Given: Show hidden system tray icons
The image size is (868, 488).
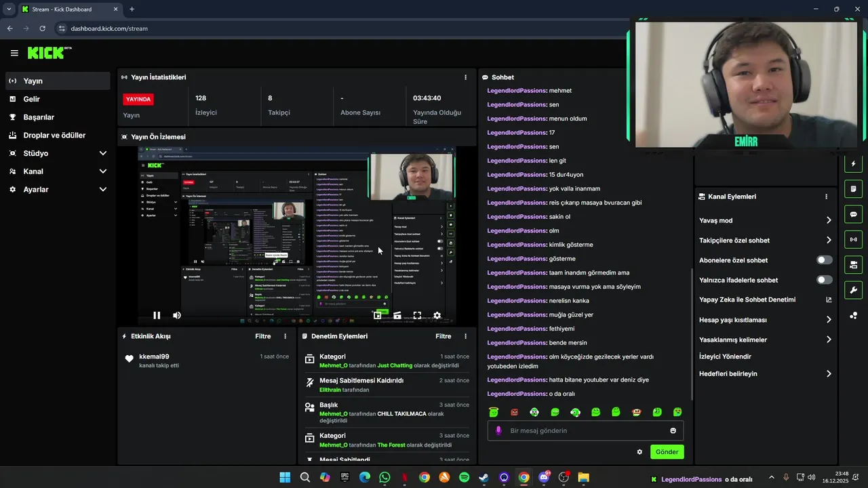Looking at the screenshot, I should (771, 477).
